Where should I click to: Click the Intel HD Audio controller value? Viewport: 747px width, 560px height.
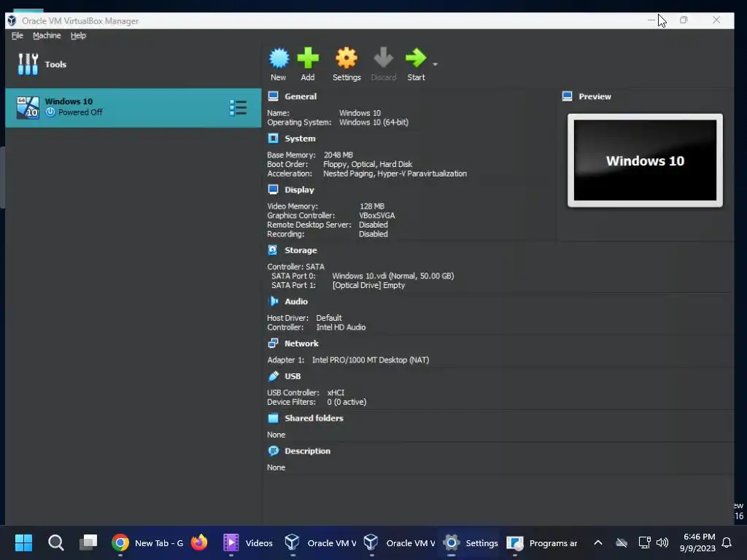click(341, 327)
